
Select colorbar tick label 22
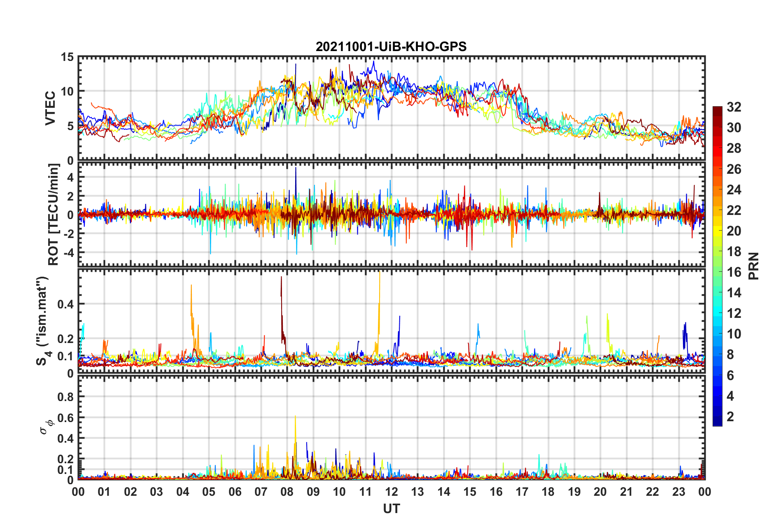[734, 210]
